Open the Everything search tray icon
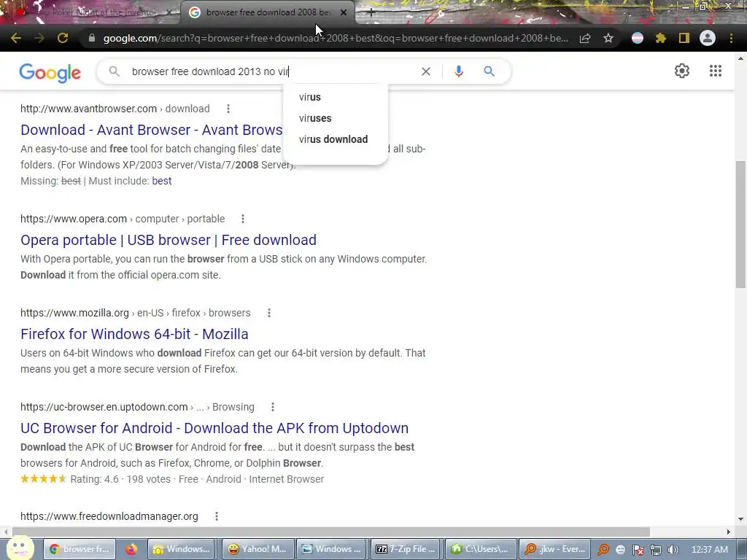This screenshot has width=747, height=560. (x=603, y=550)
